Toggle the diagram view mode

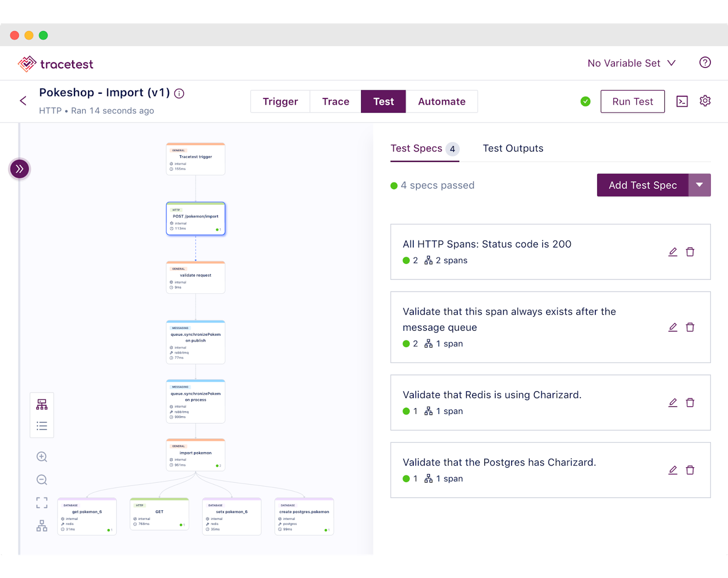click(x=42, y=404)
